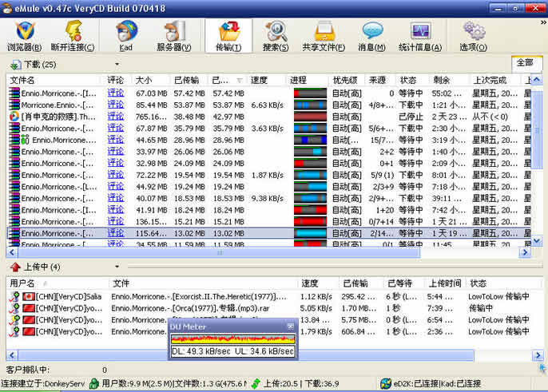548x392 pixels.
Task: Select the 已停止 status cell
Action: click(x=411, y=117)
